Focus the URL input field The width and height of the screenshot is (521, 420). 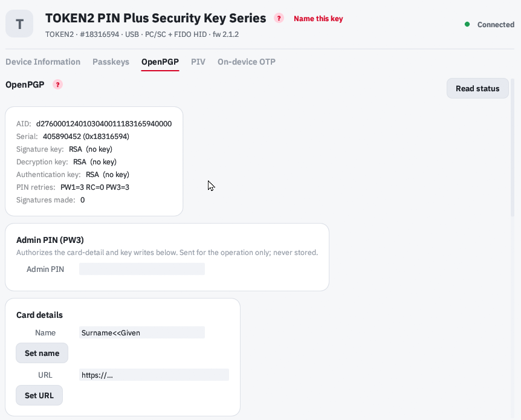click(x=154, y=375)
